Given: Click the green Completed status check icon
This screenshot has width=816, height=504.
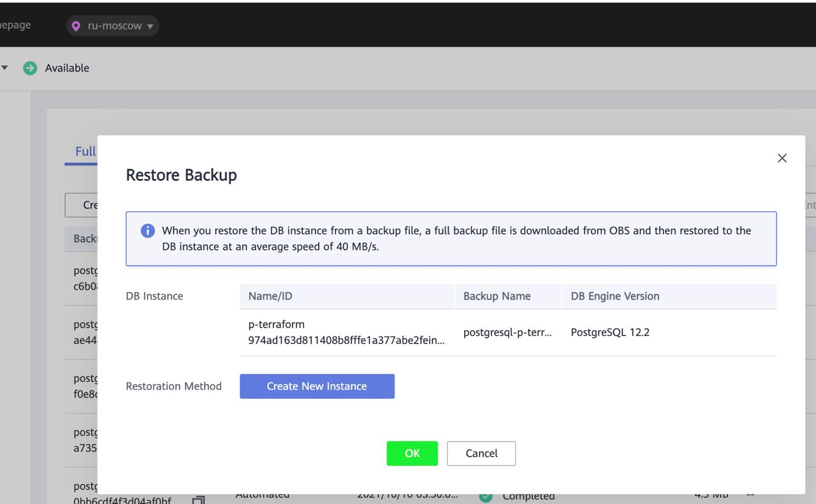Looking at the screenshot, I should (486, 497).
